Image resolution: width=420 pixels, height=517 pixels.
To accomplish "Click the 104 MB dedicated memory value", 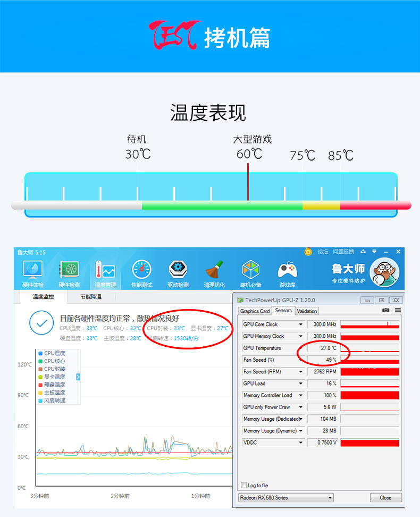I will tap(322, 419).
